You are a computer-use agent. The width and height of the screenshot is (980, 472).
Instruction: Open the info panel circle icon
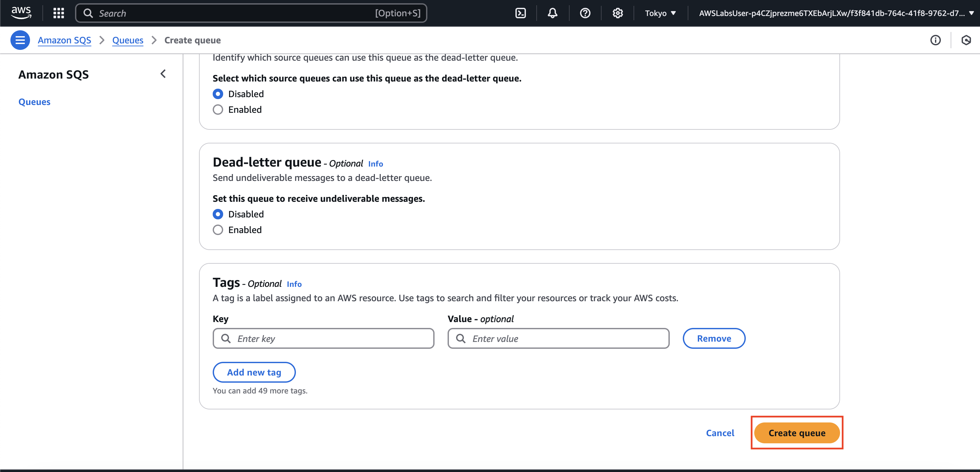(x=935, y=40)
